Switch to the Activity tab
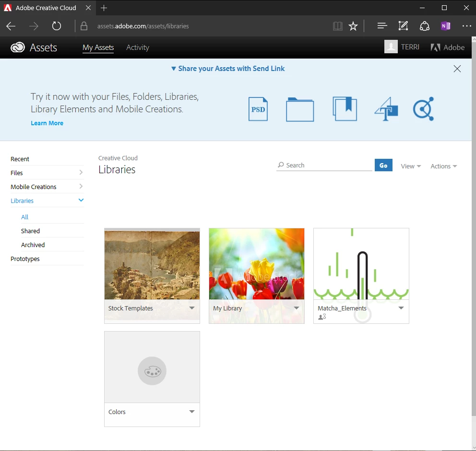Screen dimensions: 476x451 138,47
